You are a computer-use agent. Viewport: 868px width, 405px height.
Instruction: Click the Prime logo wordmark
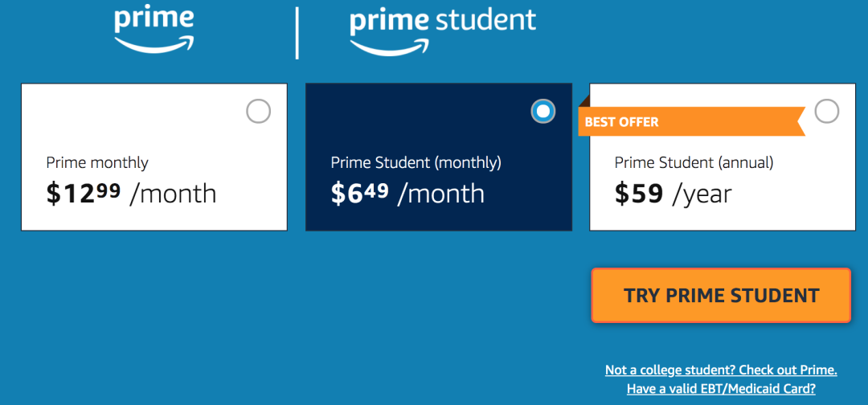tap(154, 18)
